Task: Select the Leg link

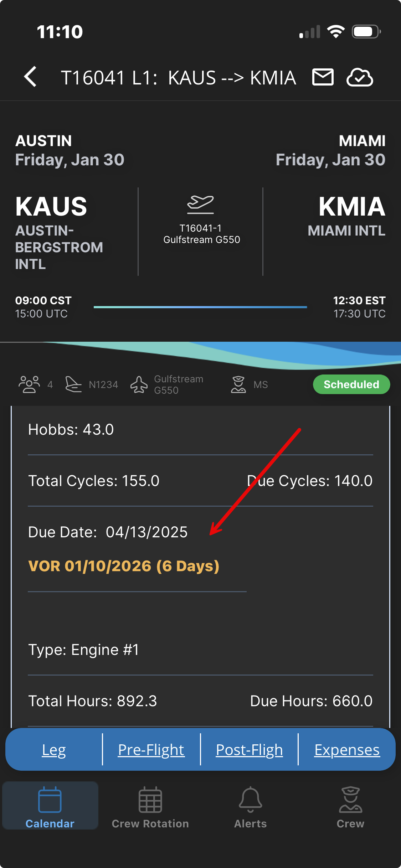Action: tap(54, 750)
